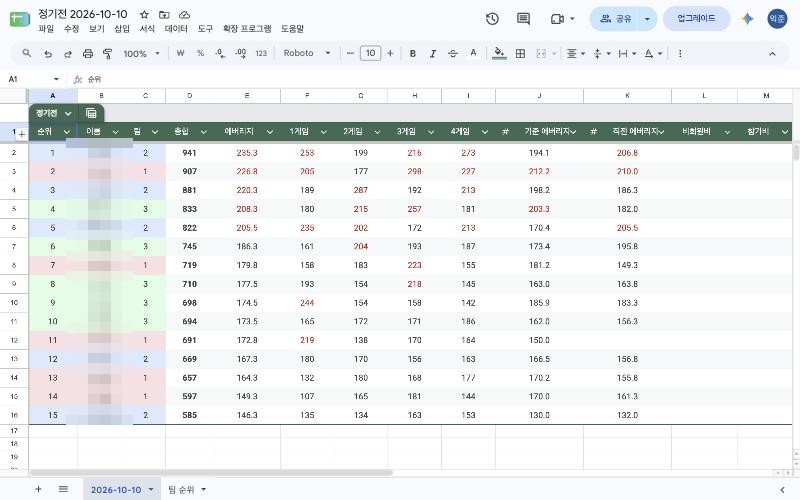Edit the font size field
Viewport: 800px width, 500px height.
(370, 53)
